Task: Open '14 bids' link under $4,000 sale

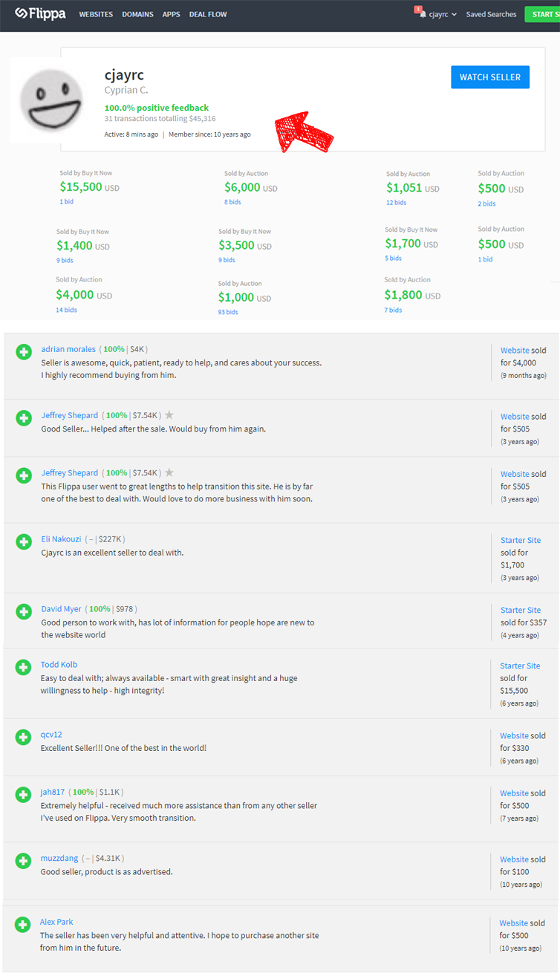Action: pos(66,310)
